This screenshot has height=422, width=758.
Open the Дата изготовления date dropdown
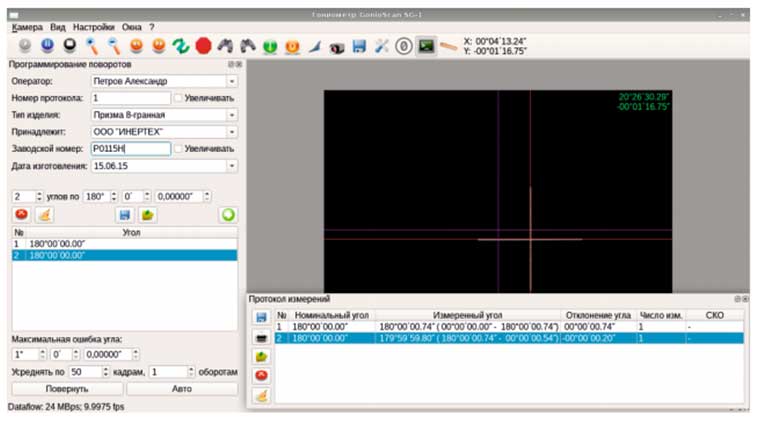232,165
